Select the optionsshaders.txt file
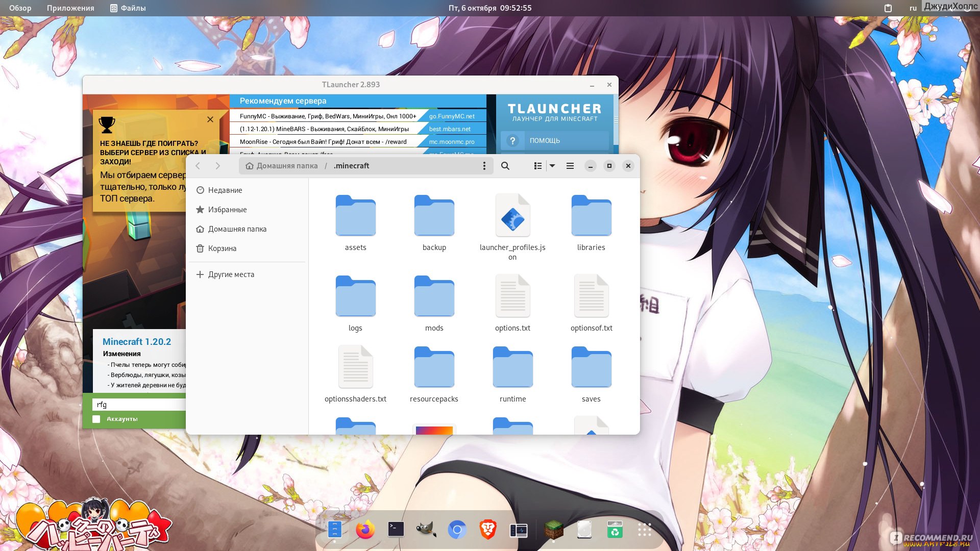The width and height of the screenshot is (980, 551). 356,374
